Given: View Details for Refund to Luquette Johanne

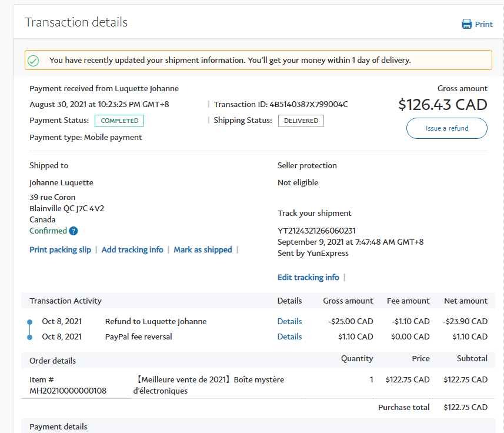Looking at the screenshot, I should click(x=289, y=322).
